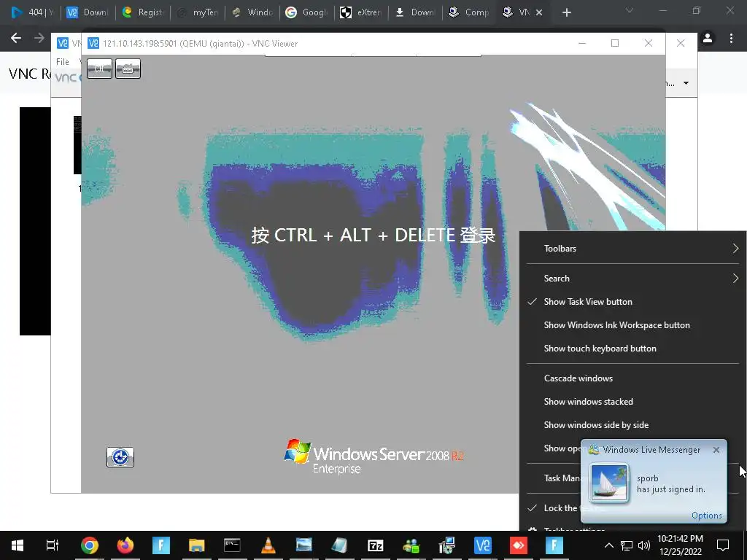Open the red AnyDesk taskbar icon
Viewport: 747px width, 560px height.
pyautogui.click(x=519, y=545)
